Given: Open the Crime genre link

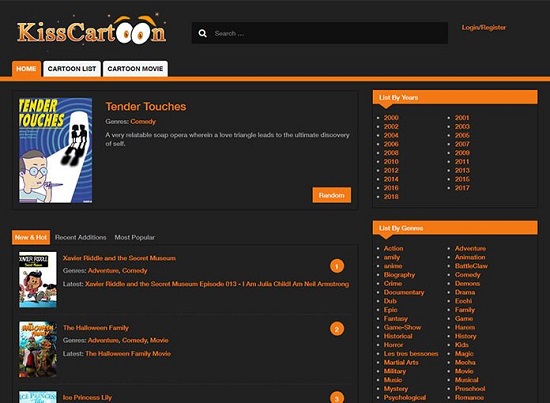Looking at the screenshot, I should tap(393, 284).
